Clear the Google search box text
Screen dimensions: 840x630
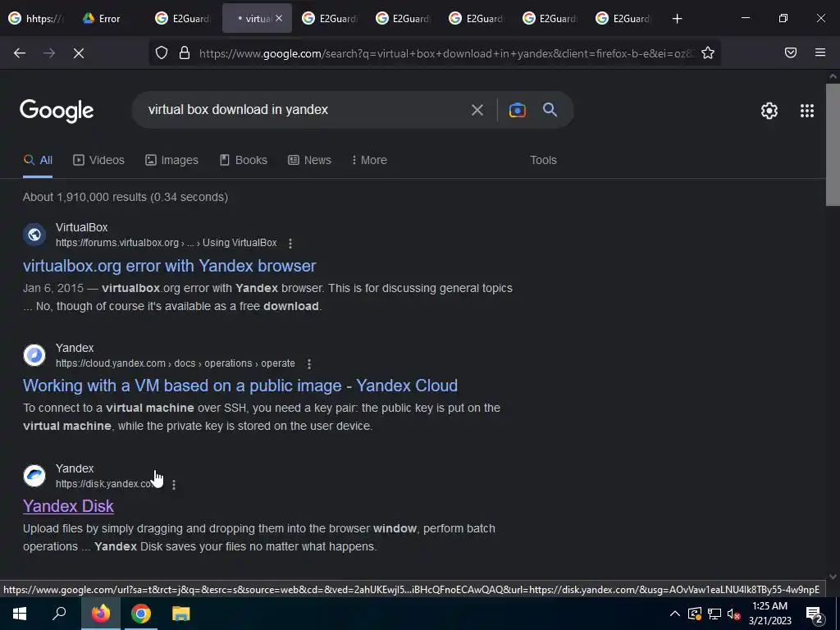477,110
